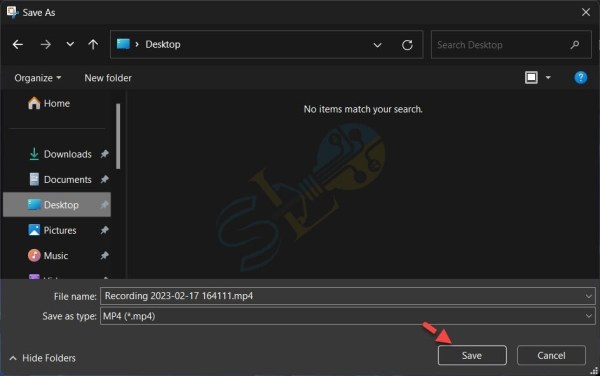Click the Desktop breadcrumb in address bar
The height and width of the screenshot is (376, 600).
click(163, 44)
